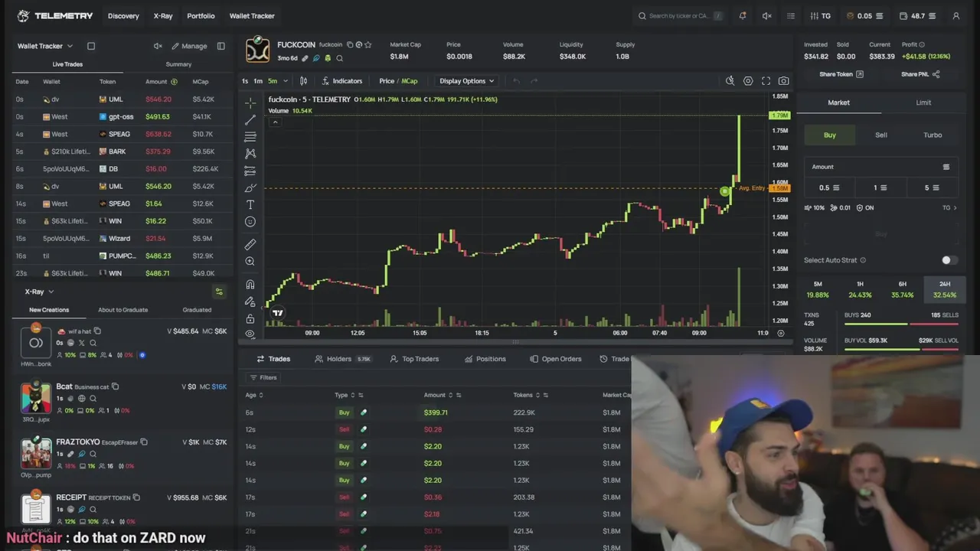Select the 24H stats period
This screenshot has height=551, width=980.
click(945, 289)
